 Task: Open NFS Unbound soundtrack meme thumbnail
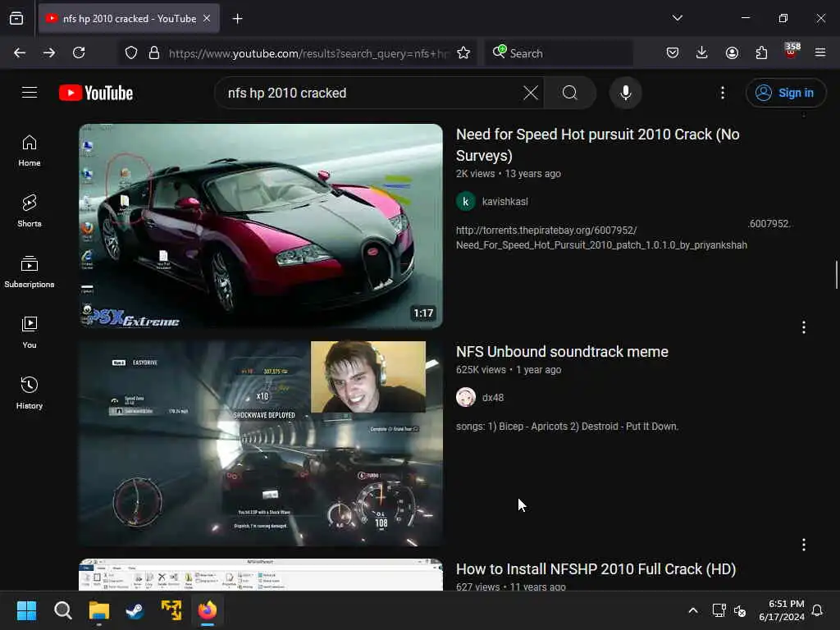point(261,444)
